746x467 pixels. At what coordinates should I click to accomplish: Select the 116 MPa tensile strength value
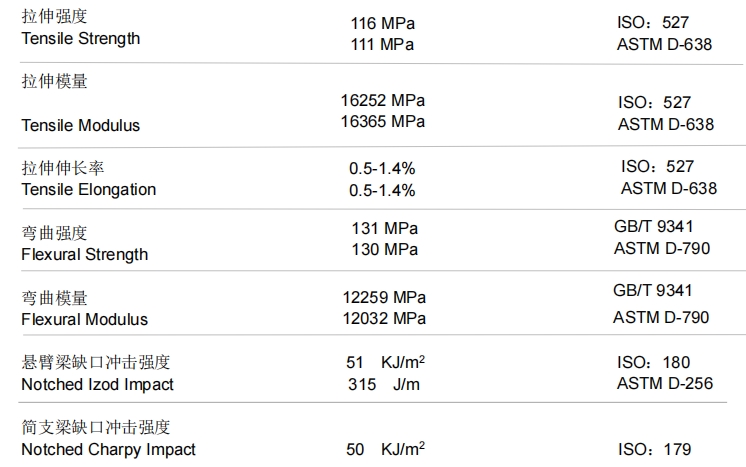point(382,23)
